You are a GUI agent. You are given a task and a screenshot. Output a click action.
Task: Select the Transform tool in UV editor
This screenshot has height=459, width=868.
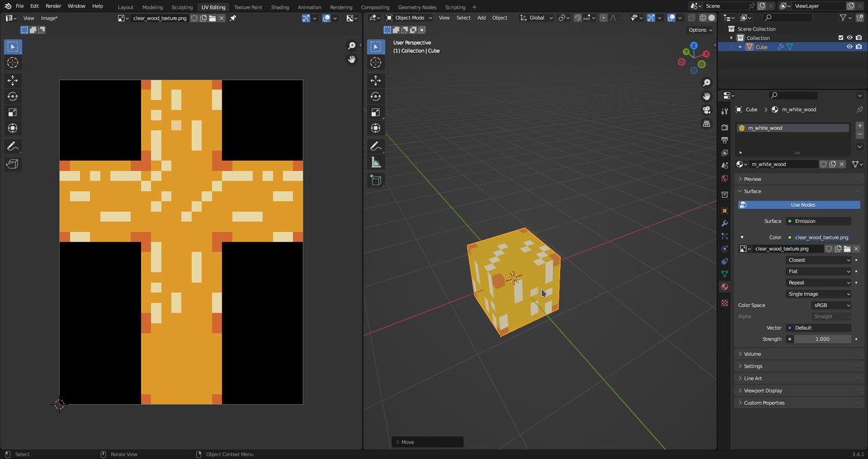pyautogui.click(x=13, y=128)
